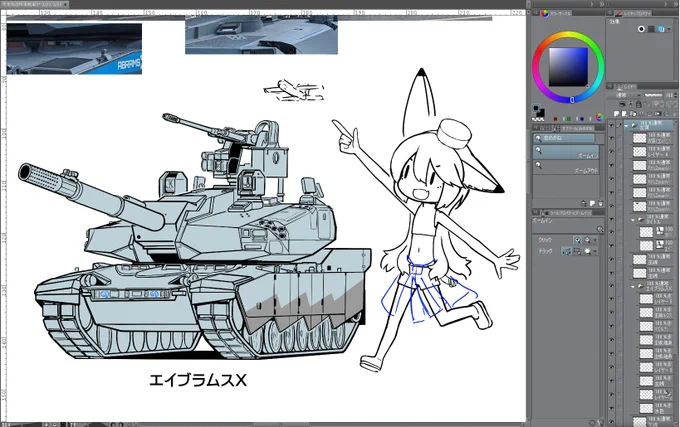Pick a shade in the color square

coord(569,67)
